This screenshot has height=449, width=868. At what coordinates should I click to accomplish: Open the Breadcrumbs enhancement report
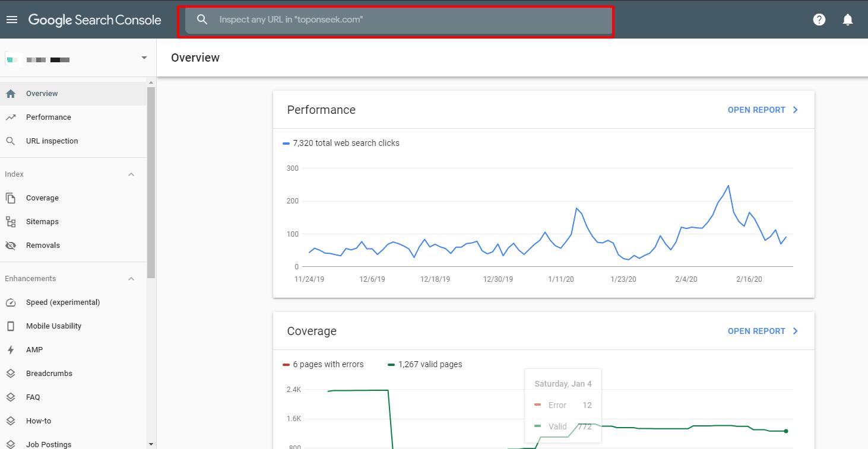[49, 374]
